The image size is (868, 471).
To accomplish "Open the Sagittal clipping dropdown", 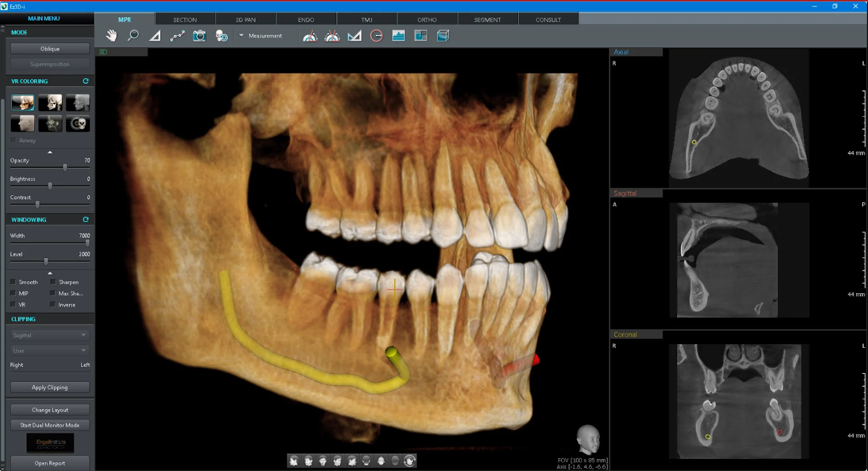I will tap(49, 335).
